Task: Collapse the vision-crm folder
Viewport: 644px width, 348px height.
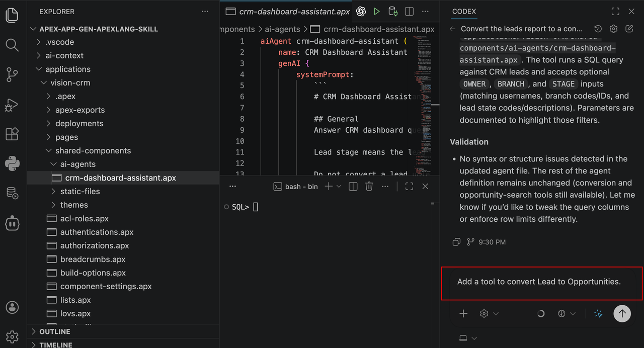Action: point(70,83)
